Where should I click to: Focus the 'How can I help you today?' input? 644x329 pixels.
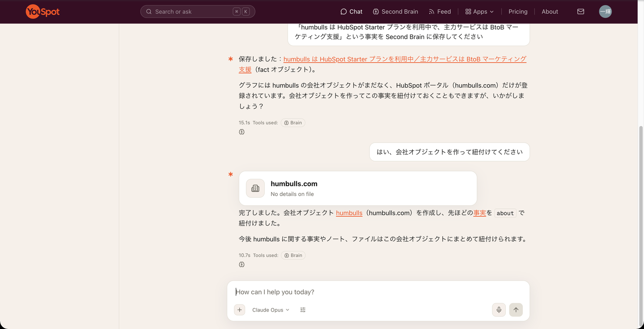pyautogui.click(x=378, y=292)
